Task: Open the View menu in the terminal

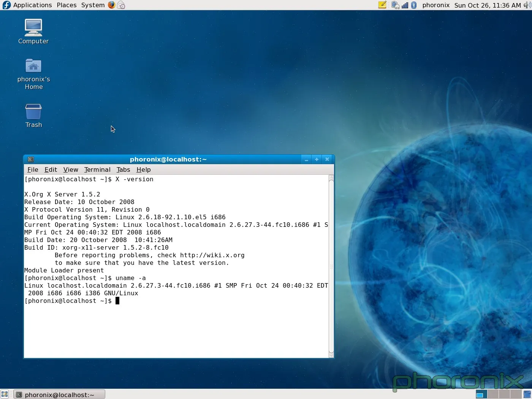Action: pos(71,169)
